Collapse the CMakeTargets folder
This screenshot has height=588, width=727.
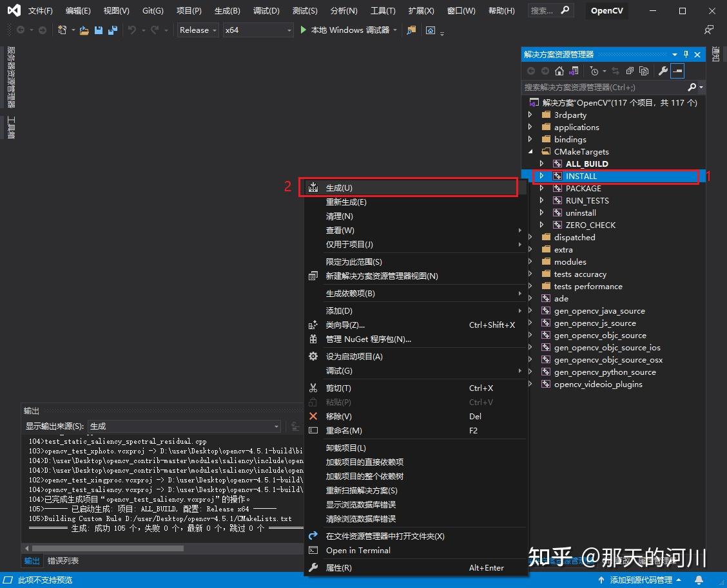click(530, 151)
